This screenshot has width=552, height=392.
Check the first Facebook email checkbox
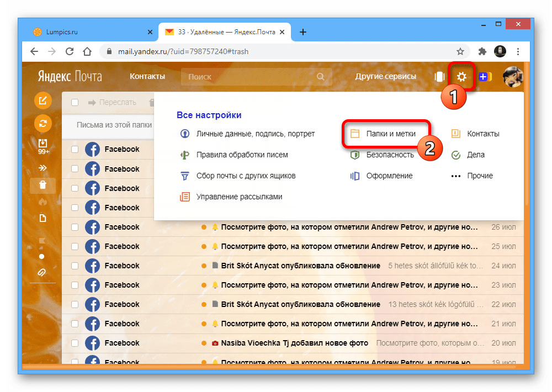point(75,149)
